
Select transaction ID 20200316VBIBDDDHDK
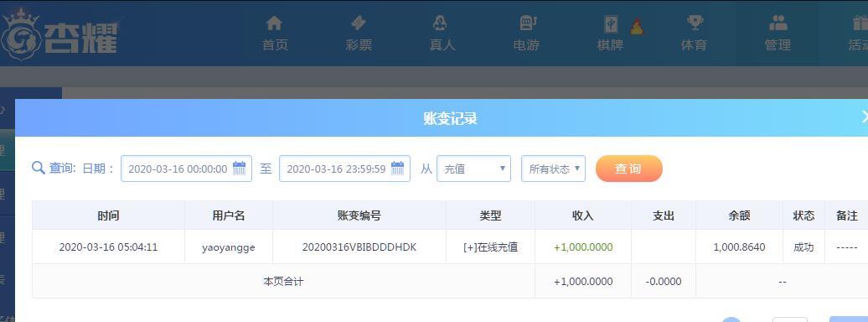pos(359,247)
